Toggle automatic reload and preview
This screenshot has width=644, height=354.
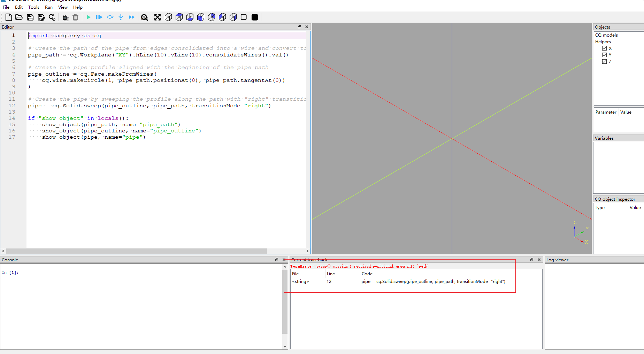[x=52, y=17]
